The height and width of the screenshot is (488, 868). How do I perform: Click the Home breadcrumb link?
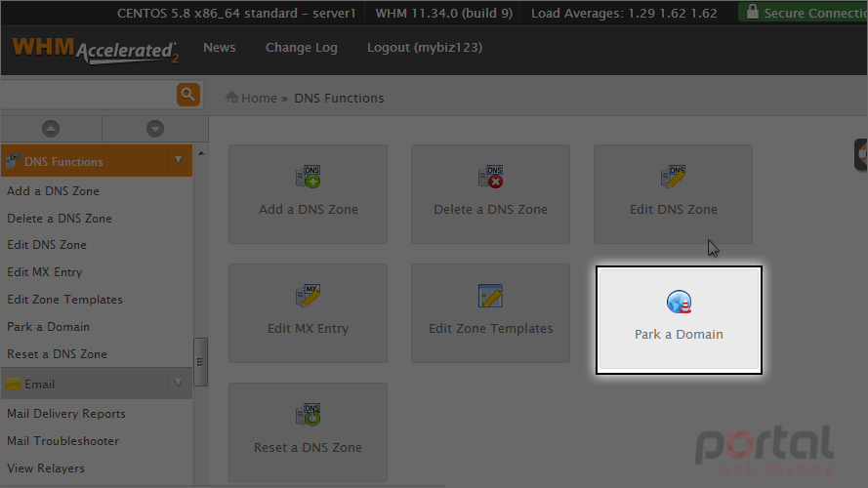point(259,98)
